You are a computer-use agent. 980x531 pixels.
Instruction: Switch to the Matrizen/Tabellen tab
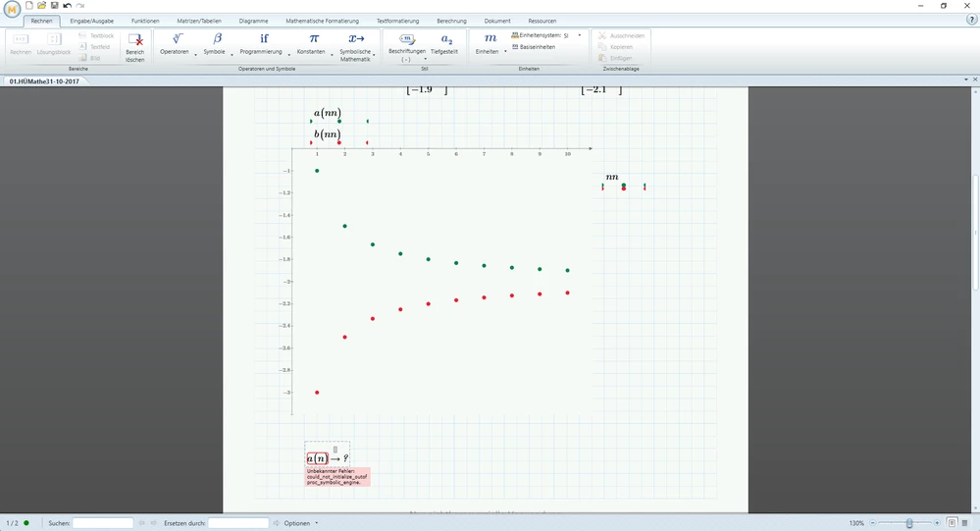tap(199, 21)
